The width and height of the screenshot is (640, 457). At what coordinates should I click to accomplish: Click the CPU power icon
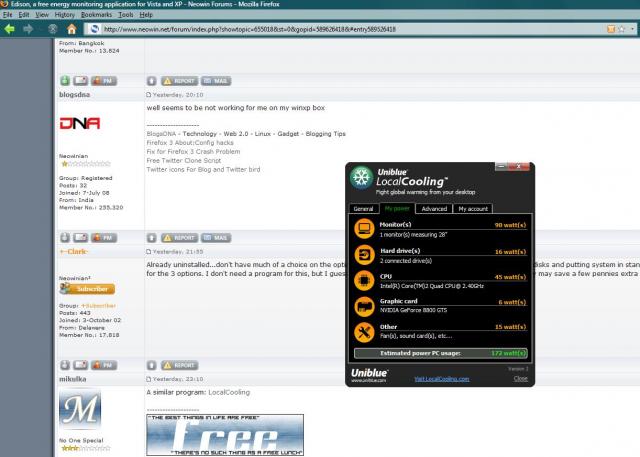tap(364, 281)
